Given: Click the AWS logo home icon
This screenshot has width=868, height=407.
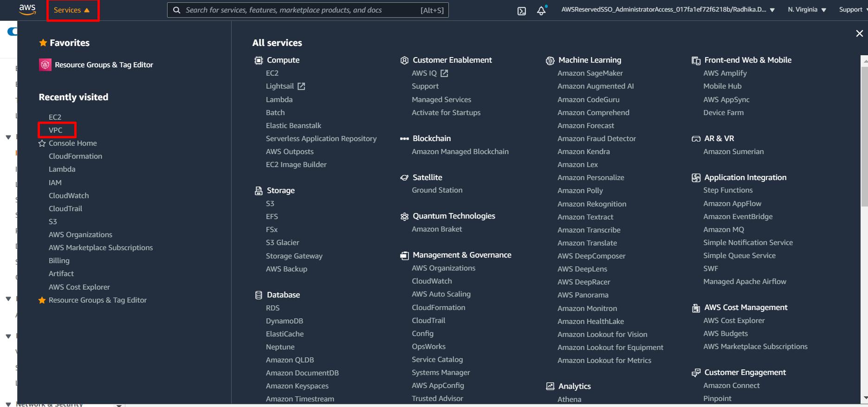Looking at the screenshot, I should [27, 10].
